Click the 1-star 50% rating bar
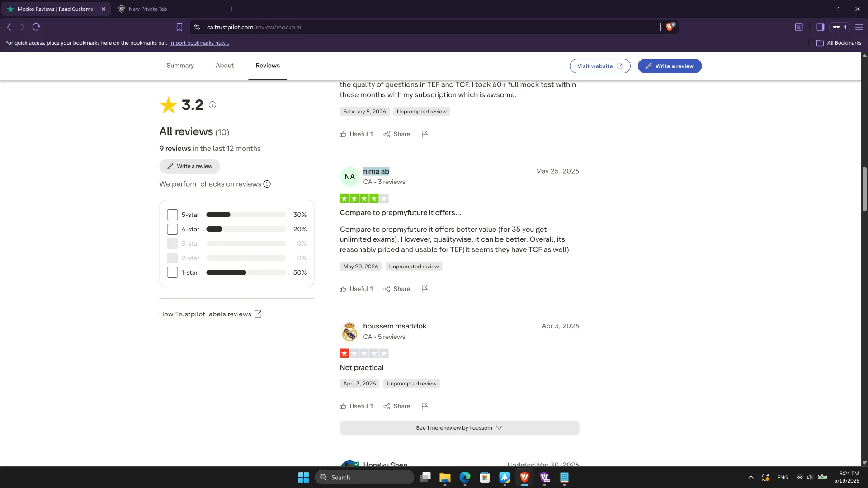 tap(246, 272)
